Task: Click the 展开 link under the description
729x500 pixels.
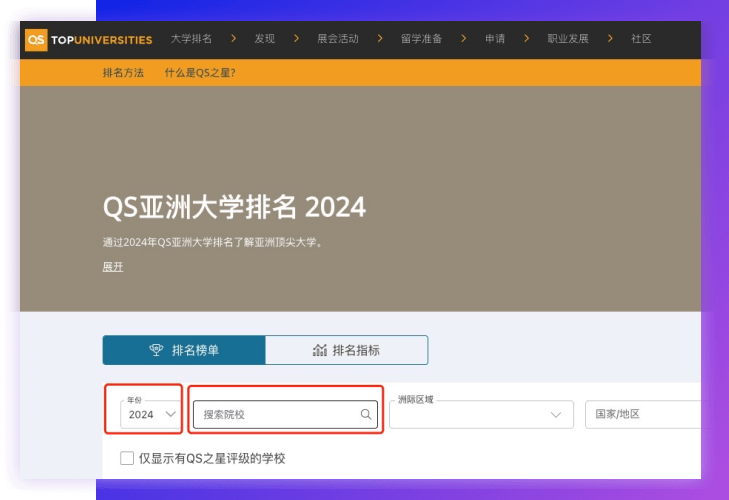Action: tap(113, 267)
